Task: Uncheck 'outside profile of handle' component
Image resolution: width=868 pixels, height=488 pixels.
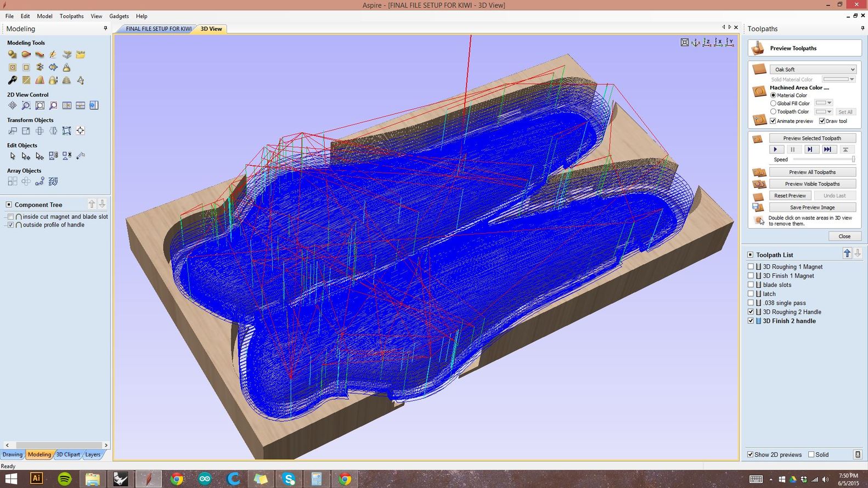Action: (10, 225)
